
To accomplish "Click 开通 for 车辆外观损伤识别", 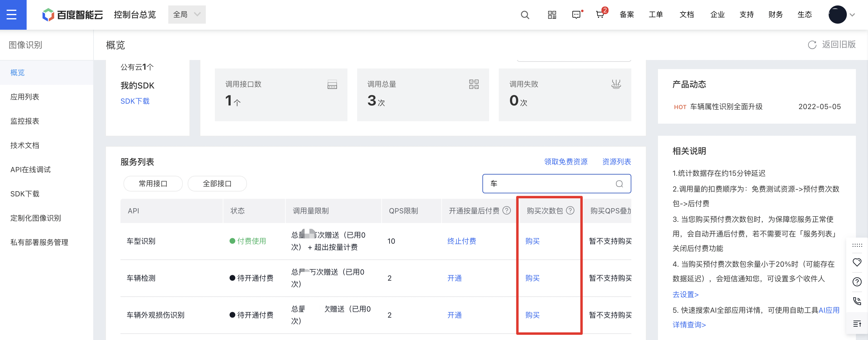I will (x=454, y=315).
